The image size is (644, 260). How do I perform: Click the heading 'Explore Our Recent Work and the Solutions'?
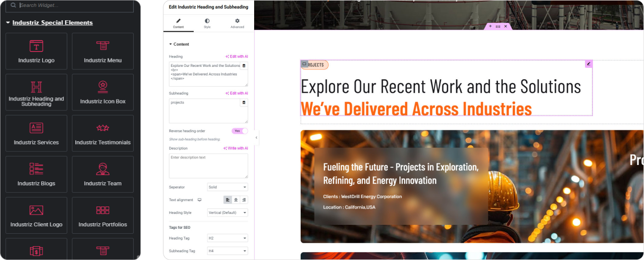441,87
